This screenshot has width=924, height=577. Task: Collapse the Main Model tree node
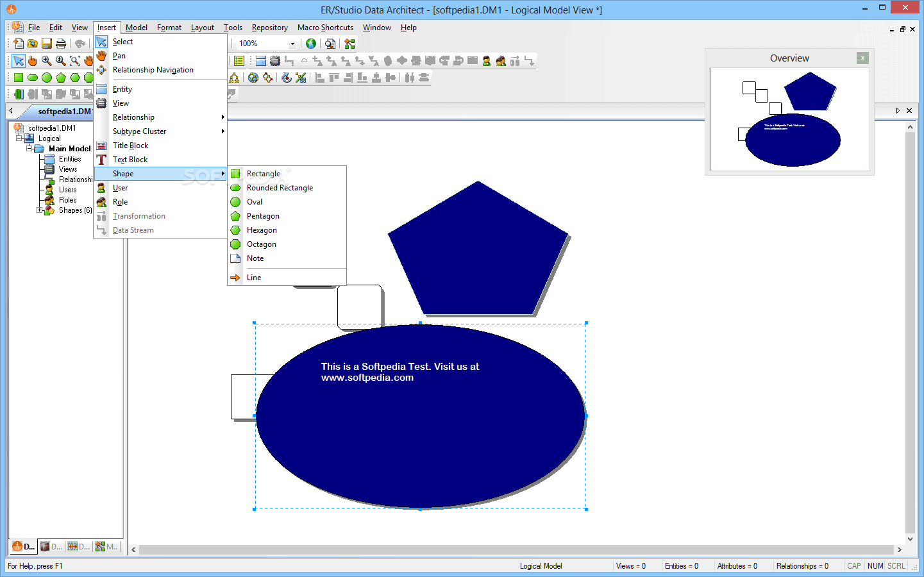tap(29, 148)
